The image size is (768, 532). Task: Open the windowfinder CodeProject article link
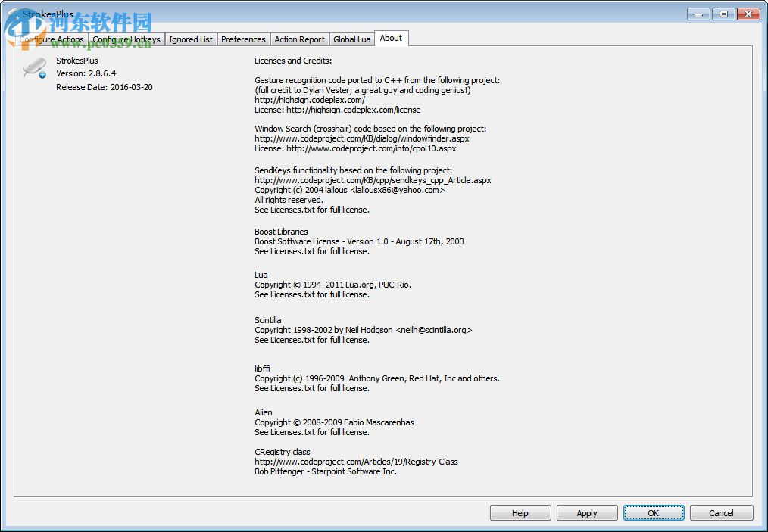coord(361,138)
